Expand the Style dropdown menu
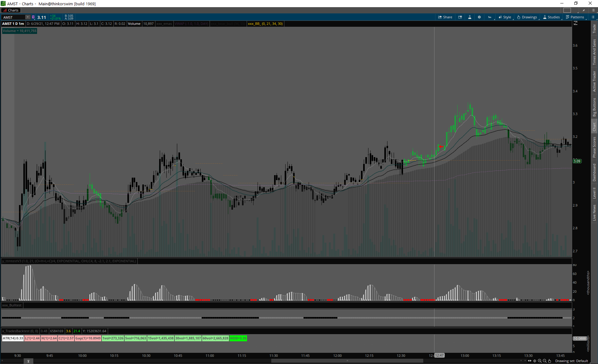 [505, 17]
